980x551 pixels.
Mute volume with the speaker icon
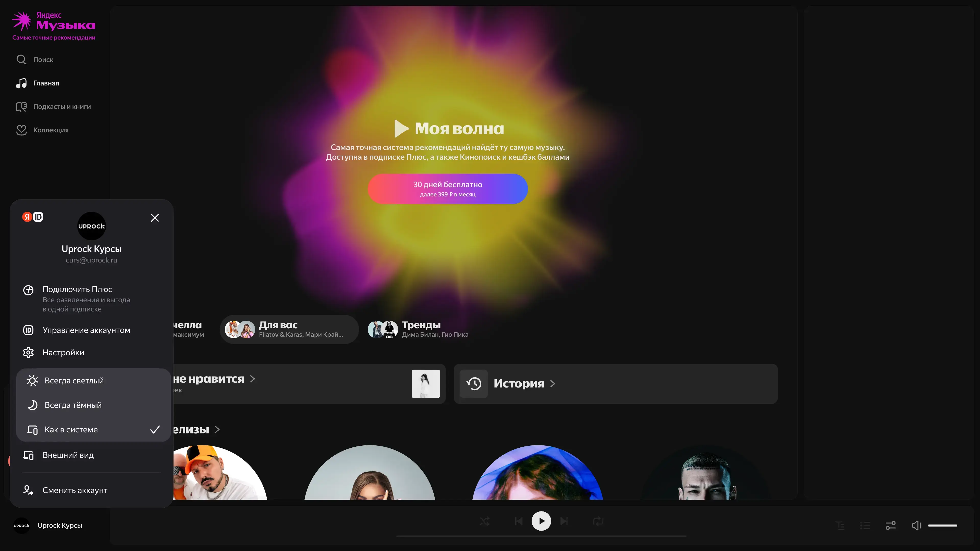pyautogui.click(x=916, y=525)
